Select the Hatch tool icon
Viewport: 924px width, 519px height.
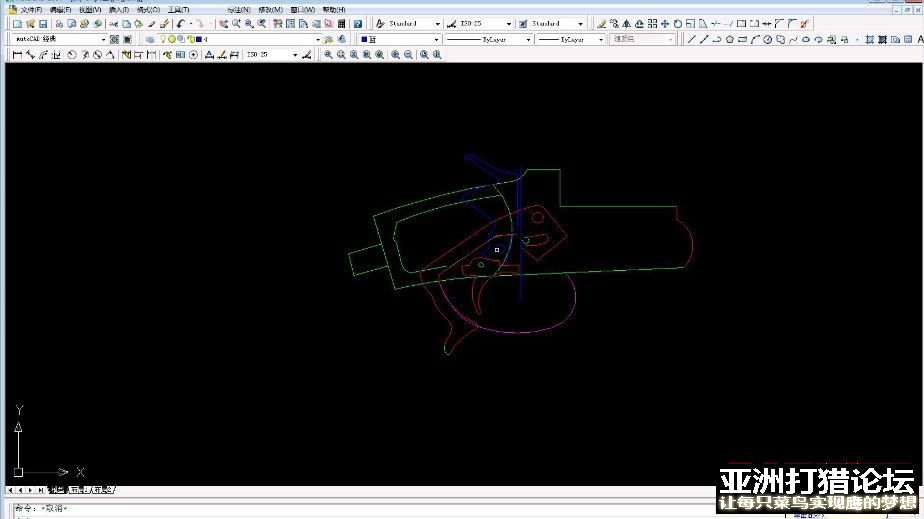tap(869, 39)
